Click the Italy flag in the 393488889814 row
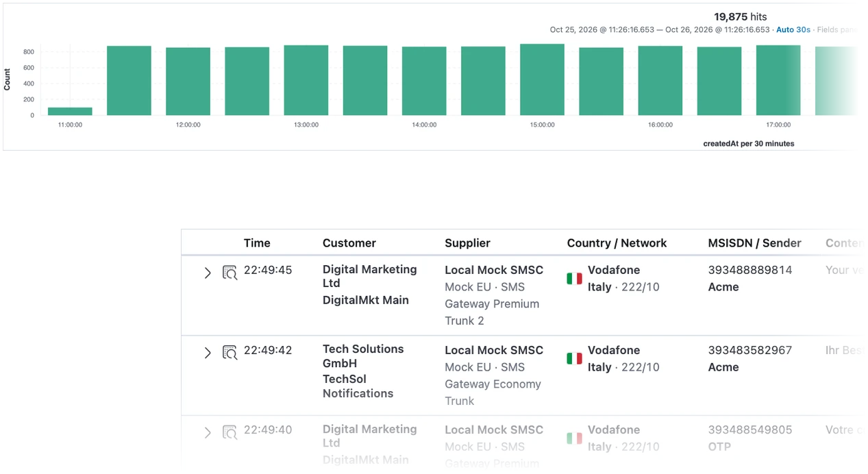Screen dimensions: 868x474 point(574,279)
